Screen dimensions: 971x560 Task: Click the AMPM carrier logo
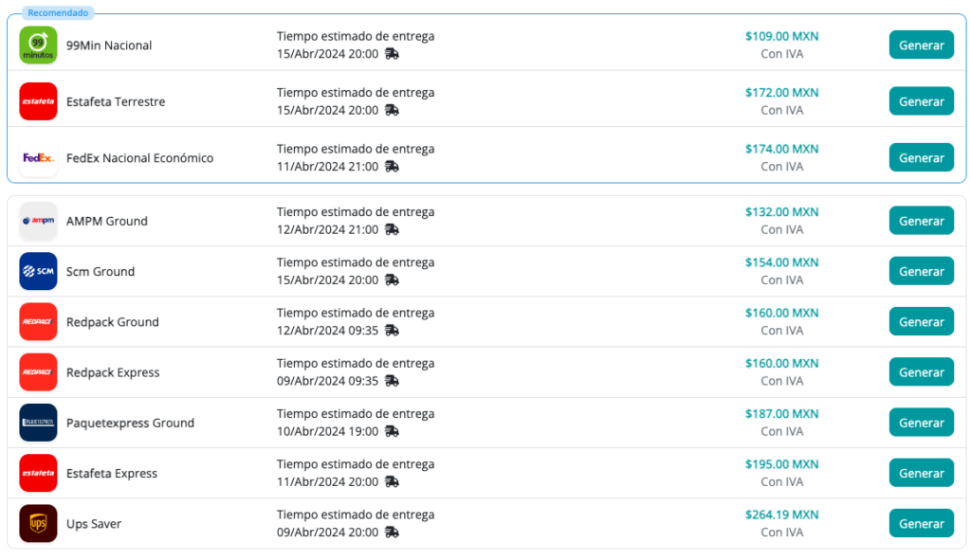pos(38,221)
